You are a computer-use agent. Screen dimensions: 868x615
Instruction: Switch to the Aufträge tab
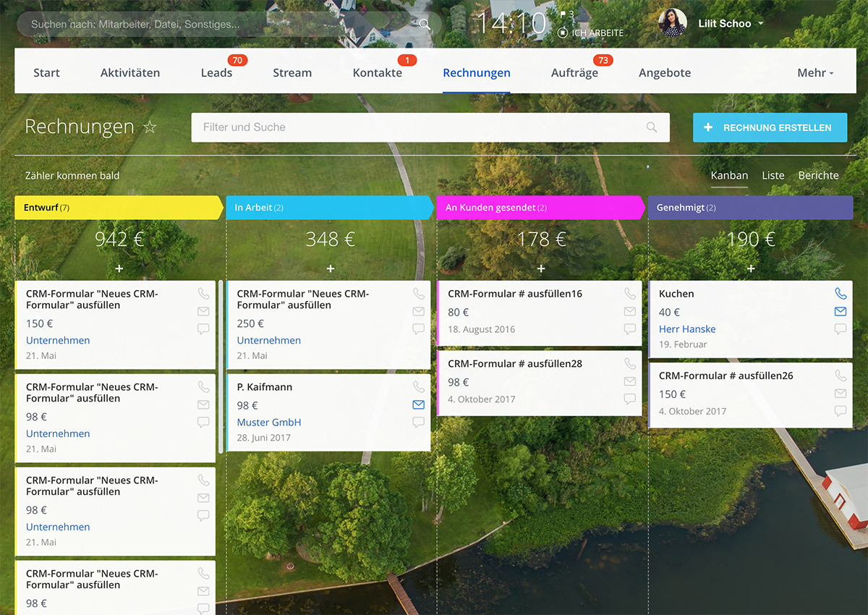(x=574, y=72)
